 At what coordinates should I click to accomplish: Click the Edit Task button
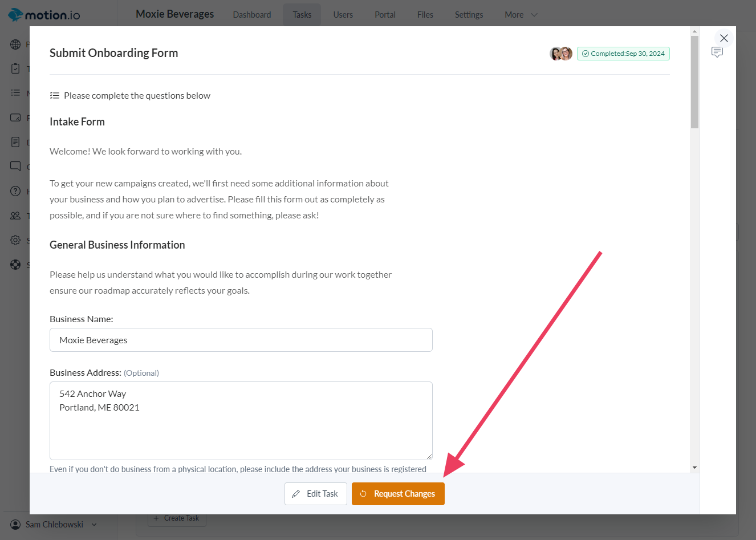pos(316,494)
